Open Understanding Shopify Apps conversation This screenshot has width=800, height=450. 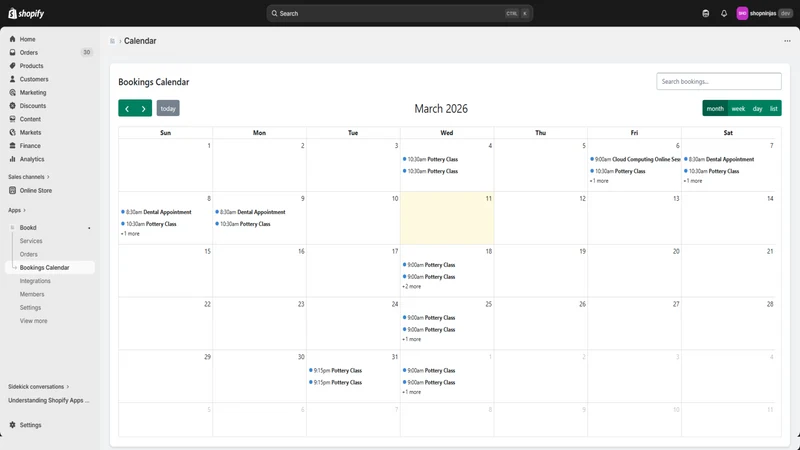click(48, 401)
